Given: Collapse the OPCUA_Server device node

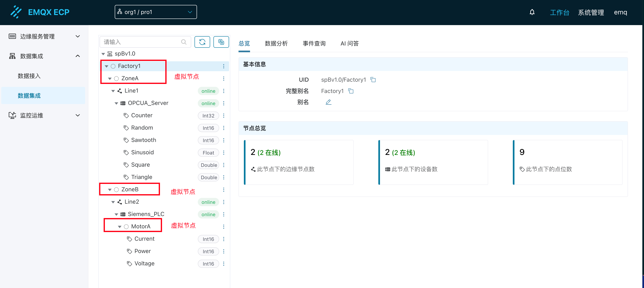Looking at the screenshot, I should (116, 103).
